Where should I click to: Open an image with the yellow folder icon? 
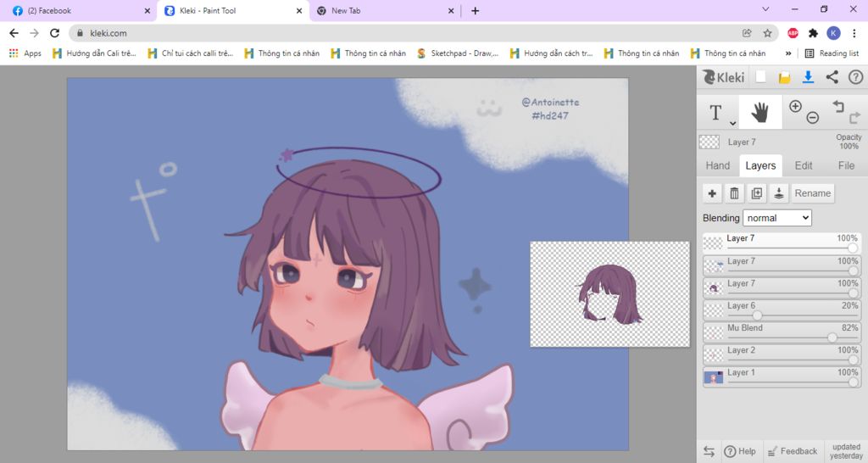pyautogui.click(x=784, y=77)
